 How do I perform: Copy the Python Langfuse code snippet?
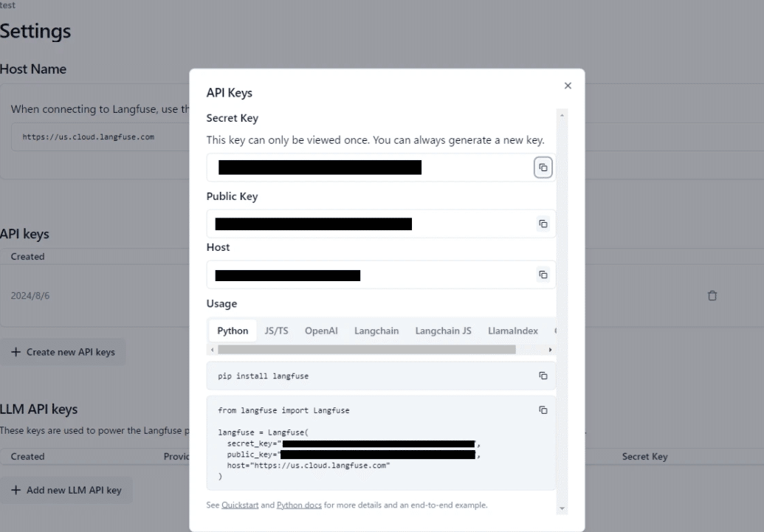543,410
